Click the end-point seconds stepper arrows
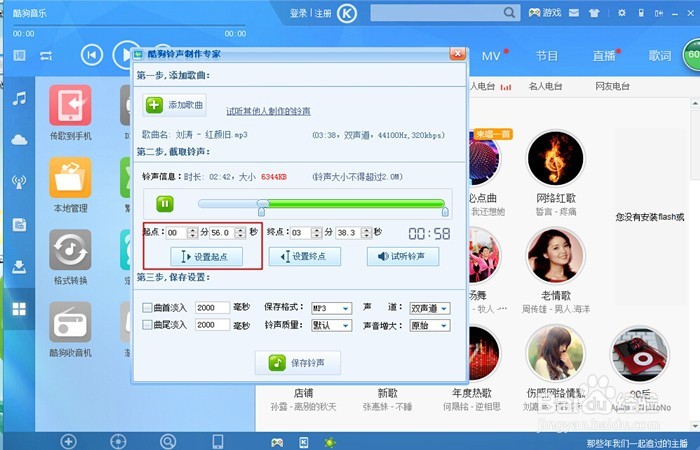 (367, 233)
